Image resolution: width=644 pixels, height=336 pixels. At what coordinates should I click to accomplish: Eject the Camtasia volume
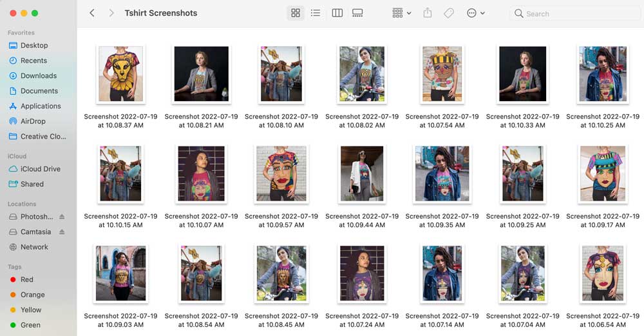coord(62,232)
